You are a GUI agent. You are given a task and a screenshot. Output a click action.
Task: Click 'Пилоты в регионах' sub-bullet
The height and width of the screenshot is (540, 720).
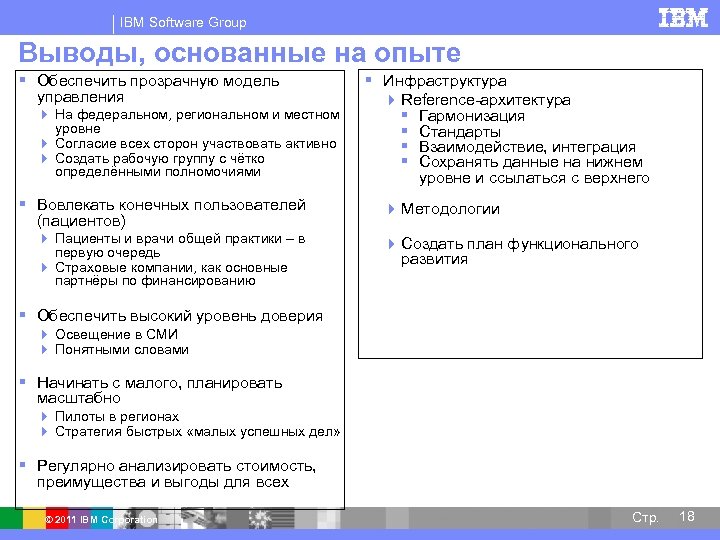click(x=117, y=416)
